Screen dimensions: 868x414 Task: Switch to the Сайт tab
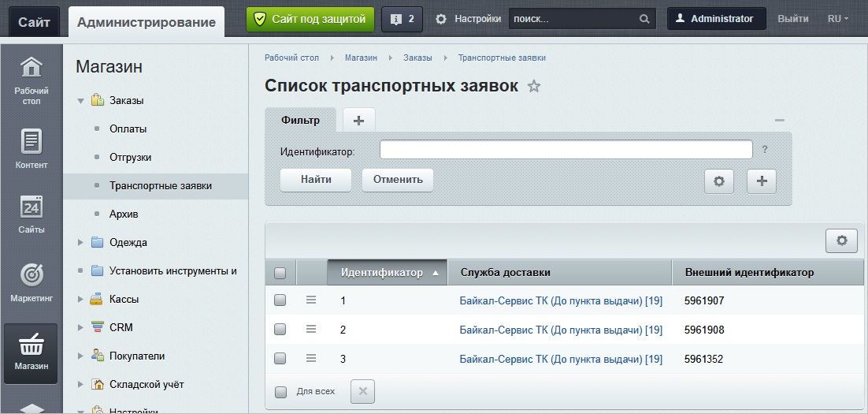pyautogui.click(x=33, y=22)
